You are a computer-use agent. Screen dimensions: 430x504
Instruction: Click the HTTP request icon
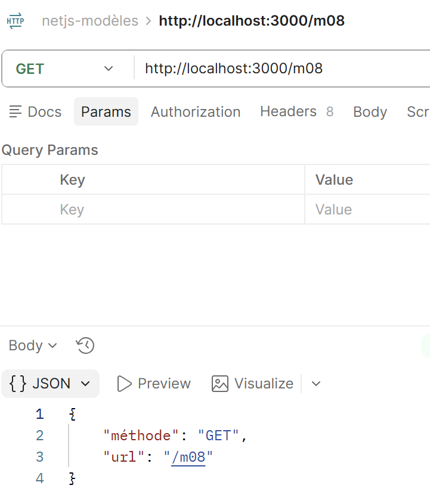(x=15, y=21)
